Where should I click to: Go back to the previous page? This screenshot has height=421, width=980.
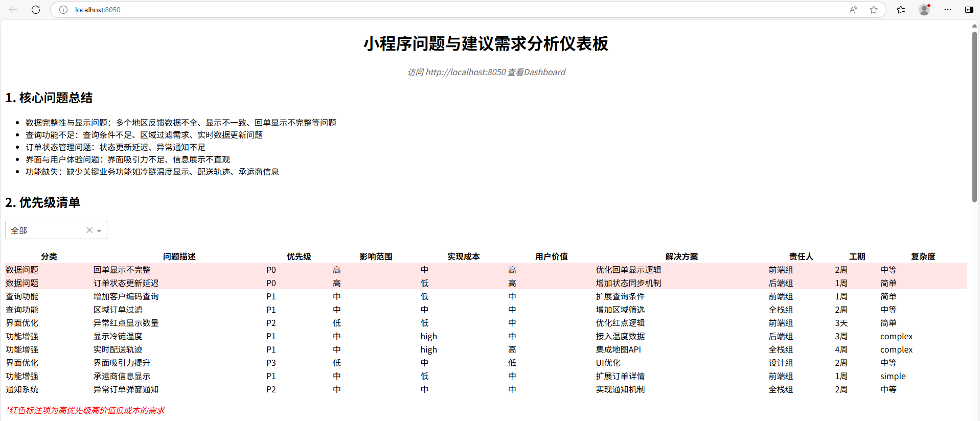click(x=13, y=10)
